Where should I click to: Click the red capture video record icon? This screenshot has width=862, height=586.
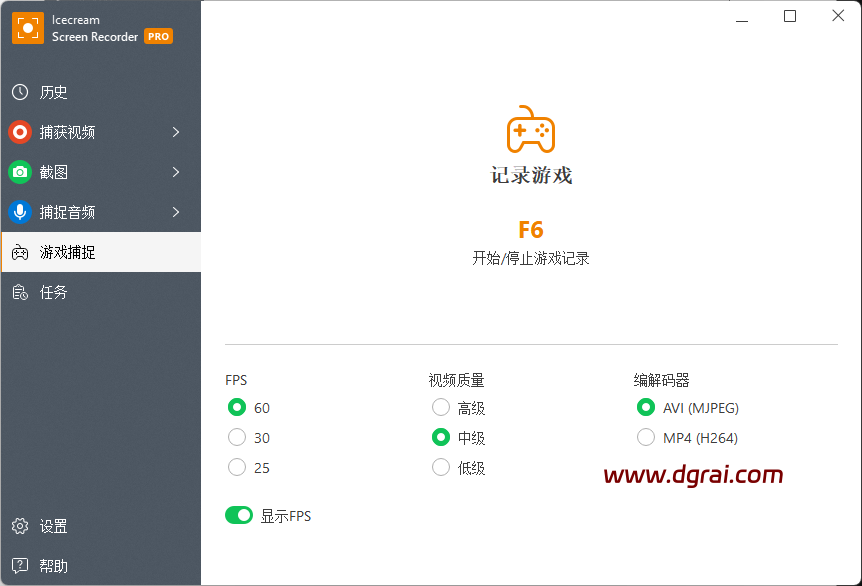(20, 132)
